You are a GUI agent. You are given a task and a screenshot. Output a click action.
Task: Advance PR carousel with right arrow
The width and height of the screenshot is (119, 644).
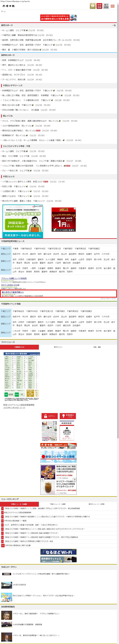pyautogui.click(x=74, y=480)
